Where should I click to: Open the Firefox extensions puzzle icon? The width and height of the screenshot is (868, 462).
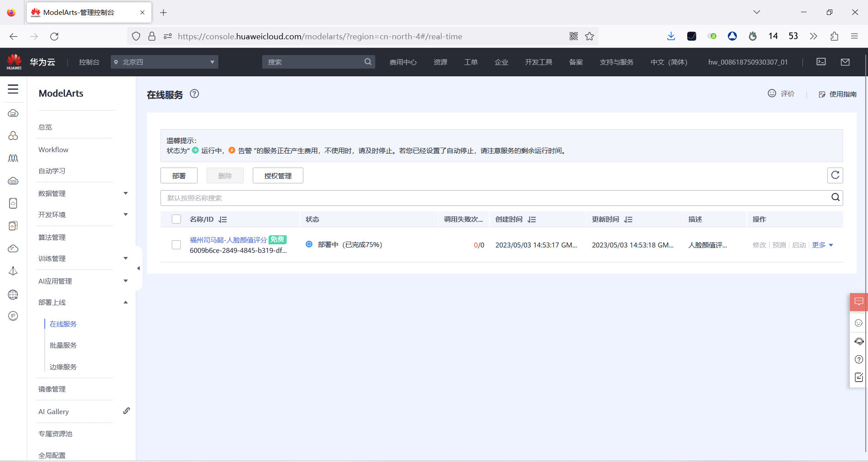(834, 36)
